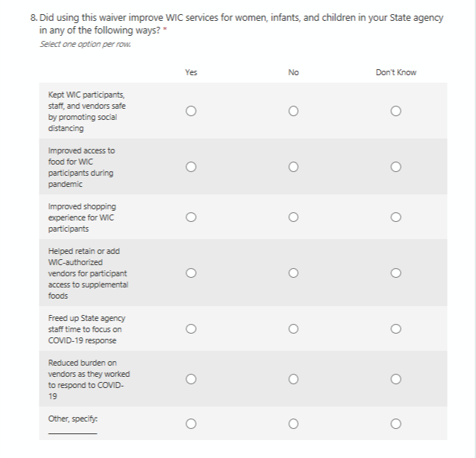Pick Don't Know for improved food access
The height and width of the screenshot is (458, 476).
click(x=396, y=167)
